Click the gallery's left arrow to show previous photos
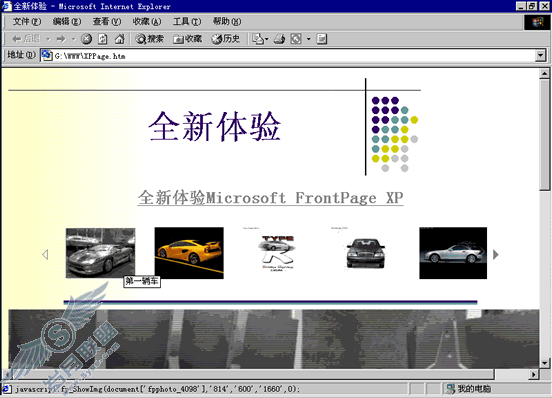 click(x=45, y=254)
